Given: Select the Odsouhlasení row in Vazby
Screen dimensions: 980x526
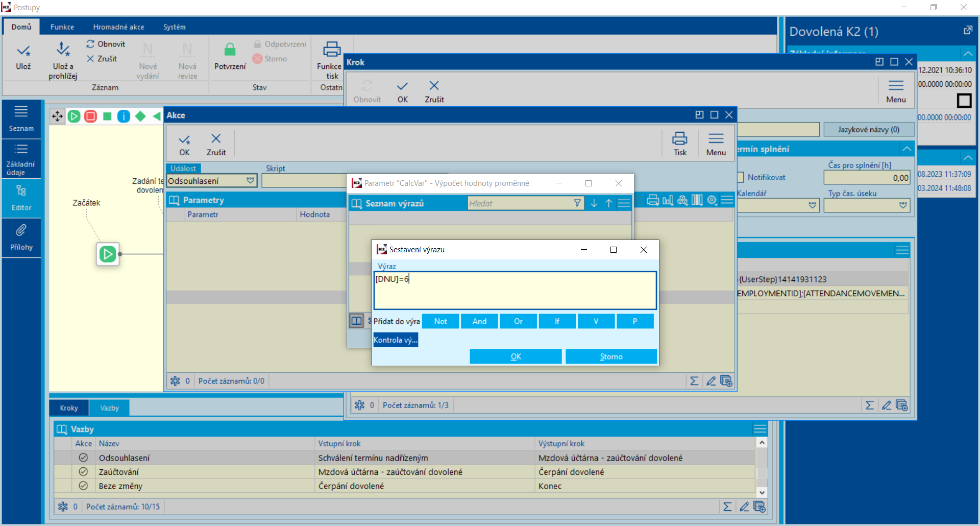Looking at the screenshot, I should coord(405,458).
